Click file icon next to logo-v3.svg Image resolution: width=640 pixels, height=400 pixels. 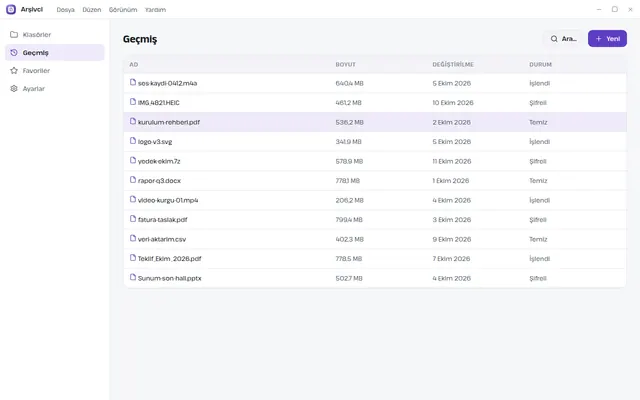click(x=133, y=141)
